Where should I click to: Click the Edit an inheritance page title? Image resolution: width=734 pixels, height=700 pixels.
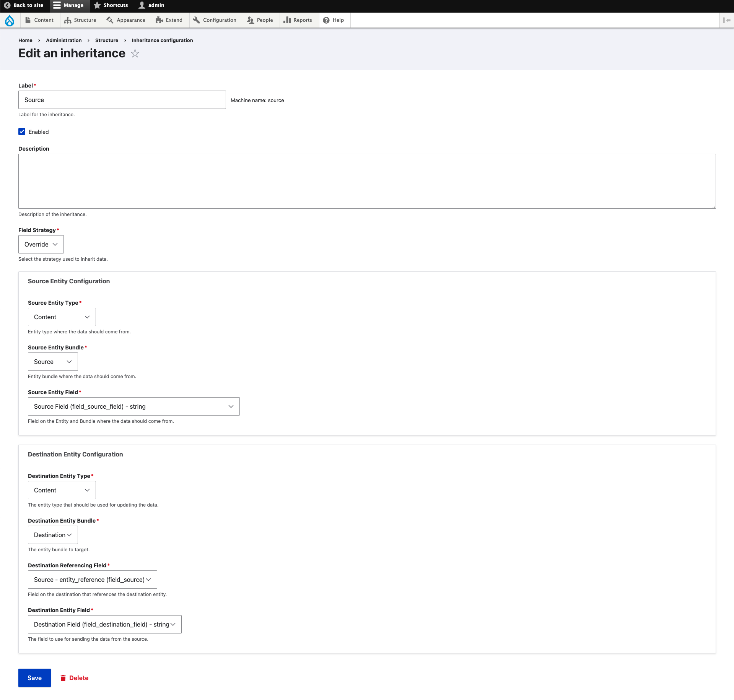coord(72,53)
